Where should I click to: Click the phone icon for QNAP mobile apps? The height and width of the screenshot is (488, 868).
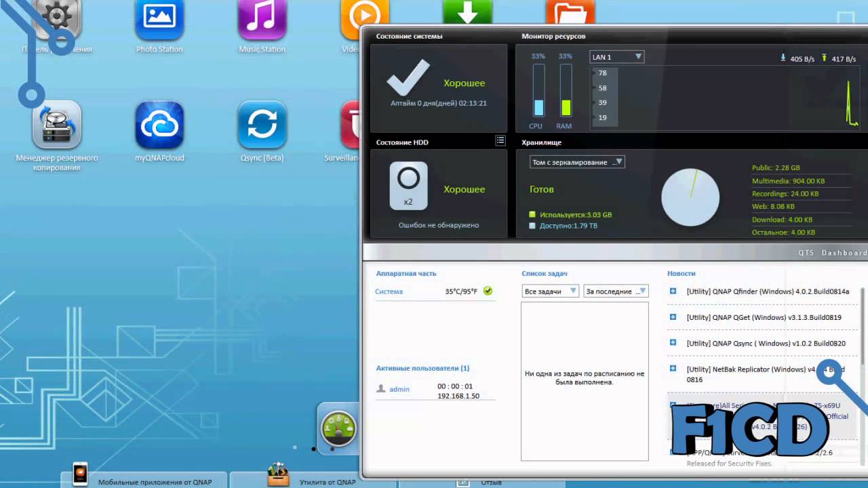[x=80, y=474]
